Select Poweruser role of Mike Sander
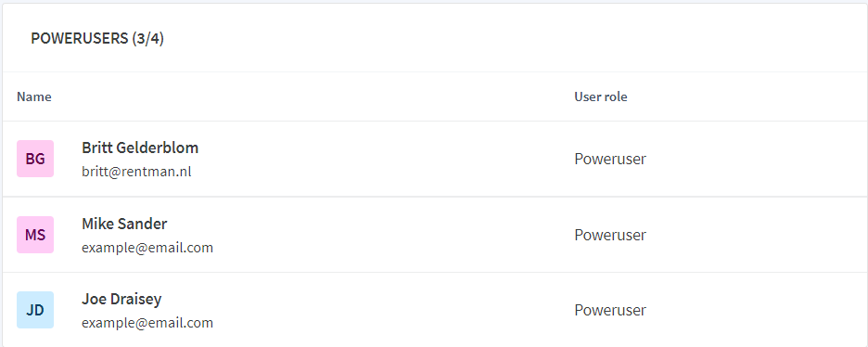This screenshot has height=347, width=868. 610,235
